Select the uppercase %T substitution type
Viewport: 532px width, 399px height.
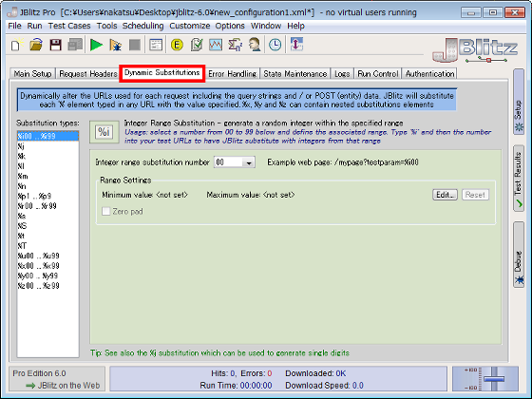click(x=47, y=246)
